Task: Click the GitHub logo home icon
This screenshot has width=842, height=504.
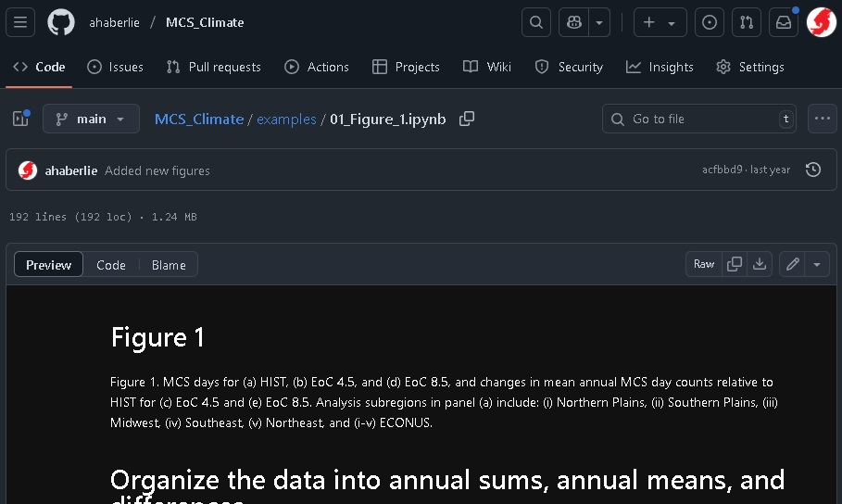Action: click(x=61, y=22)
